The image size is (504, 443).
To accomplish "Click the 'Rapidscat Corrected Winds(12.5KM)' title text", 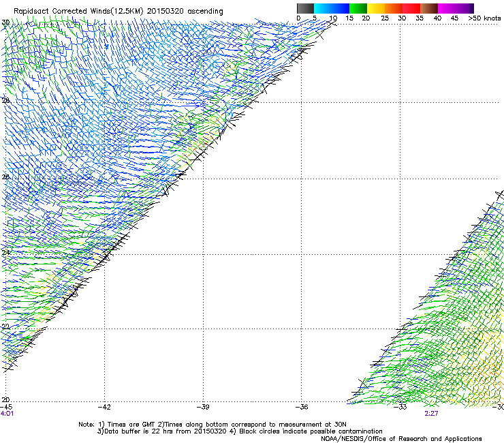I will [x=78, y=11].
